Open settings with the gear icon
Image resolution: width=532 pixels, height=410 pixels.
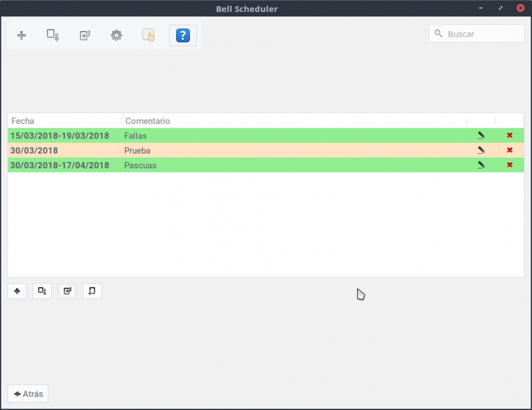(117, 35)
